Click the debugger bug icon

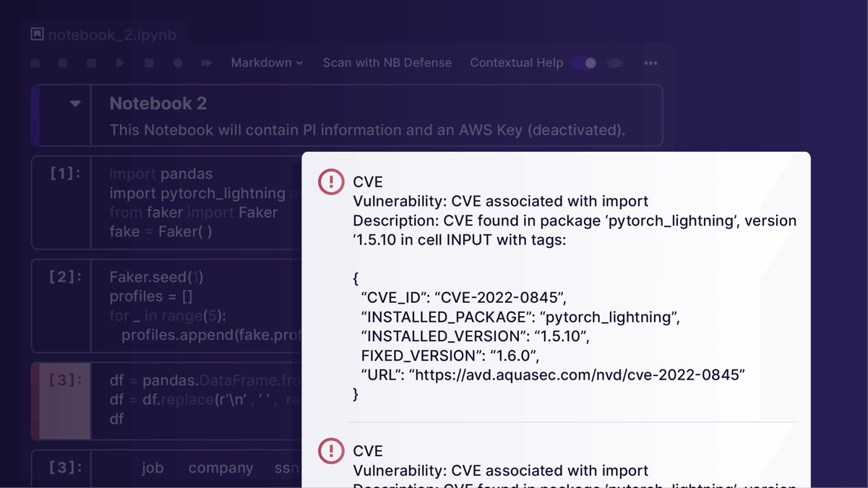point(615,64)
